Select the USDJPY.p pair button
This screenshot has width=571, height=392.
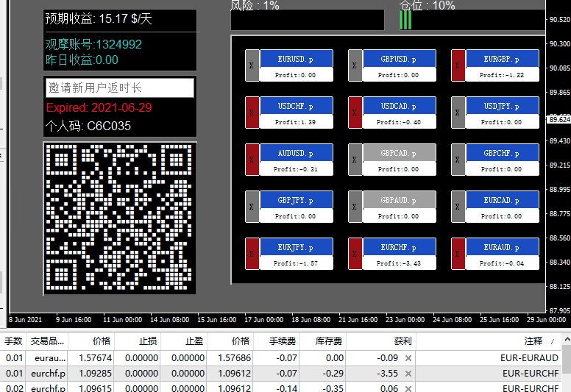[x=502, y=106]
